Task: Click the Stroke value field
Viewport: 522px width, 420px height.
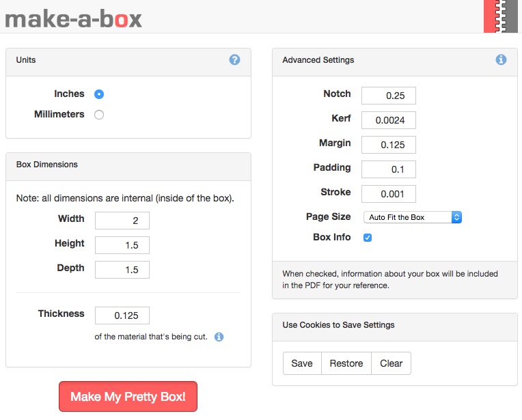Action: coord(389,194)
